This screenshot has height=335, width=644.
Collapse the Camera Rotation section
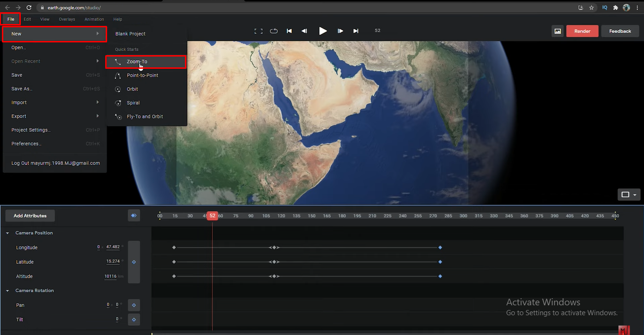(x=8, y=291)
